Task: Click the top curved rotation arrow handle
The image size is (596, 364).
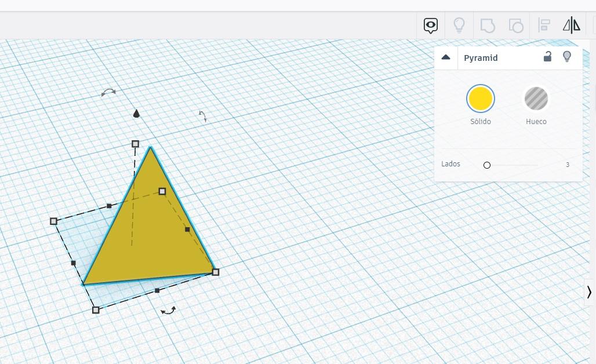Action: coord(108,92)
